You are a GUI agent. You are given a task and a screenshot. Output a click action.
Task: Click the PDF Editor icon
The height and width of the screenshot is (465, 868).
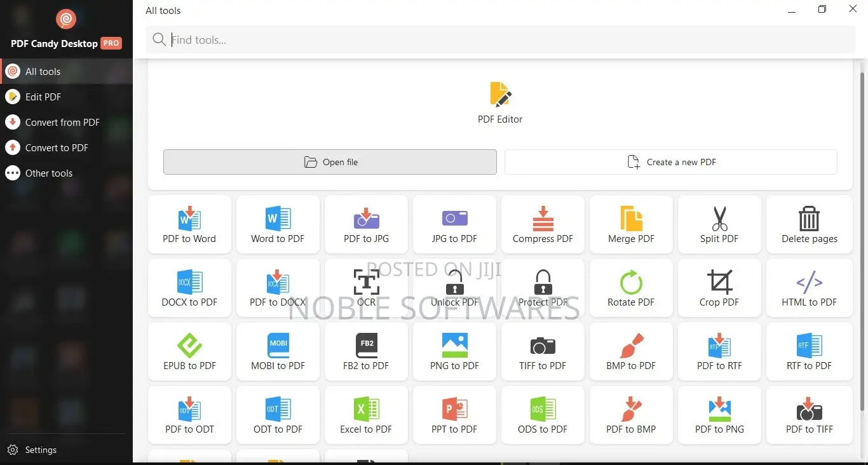click(500, 95)
